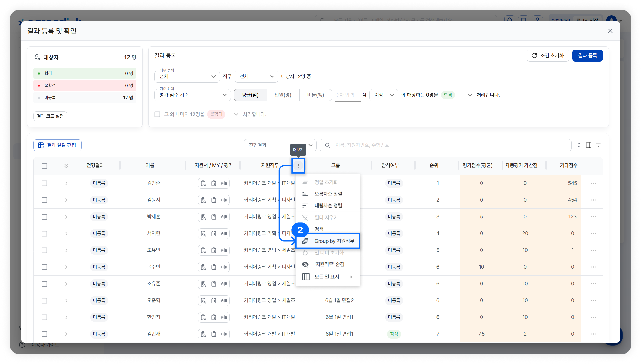This screenshot has height=364, width=641.
Task: Open resume viewer icon for 오준혁
Action: (x=203, y=300)
